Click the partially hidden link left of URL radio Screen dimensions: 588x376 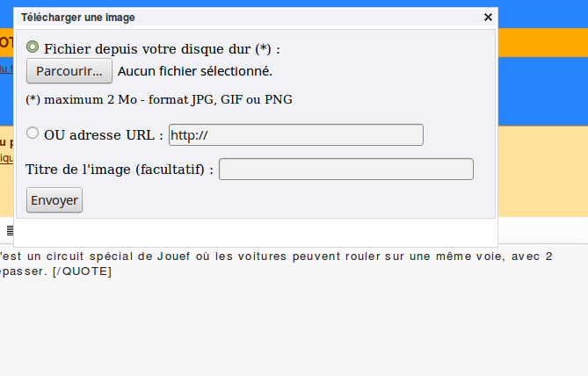[x=6, y=158]
